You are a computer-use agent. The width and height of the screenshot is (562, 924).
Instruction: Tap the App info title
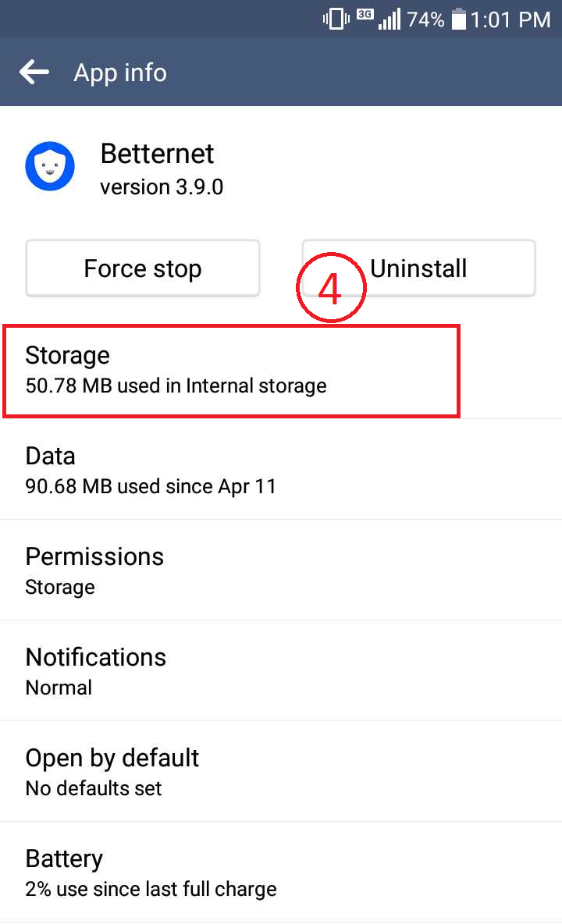[x=120, y=73]
